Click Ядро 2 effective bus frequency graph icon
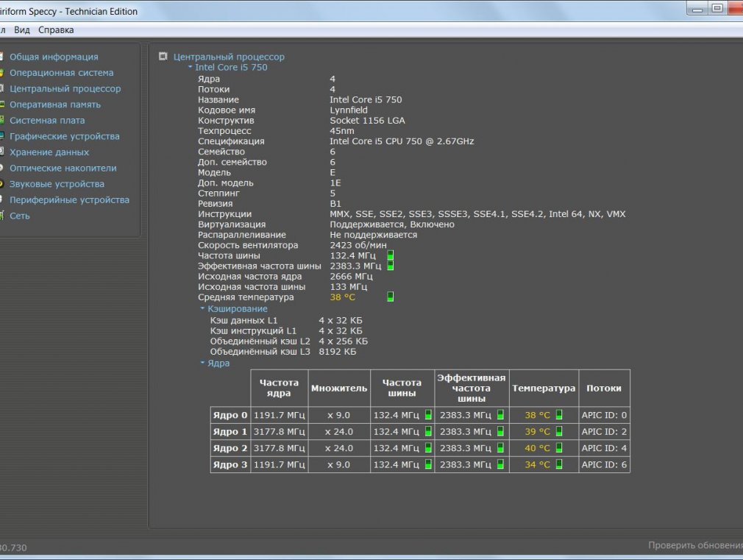Screen dimensions: 743x560 coord(500,448)
